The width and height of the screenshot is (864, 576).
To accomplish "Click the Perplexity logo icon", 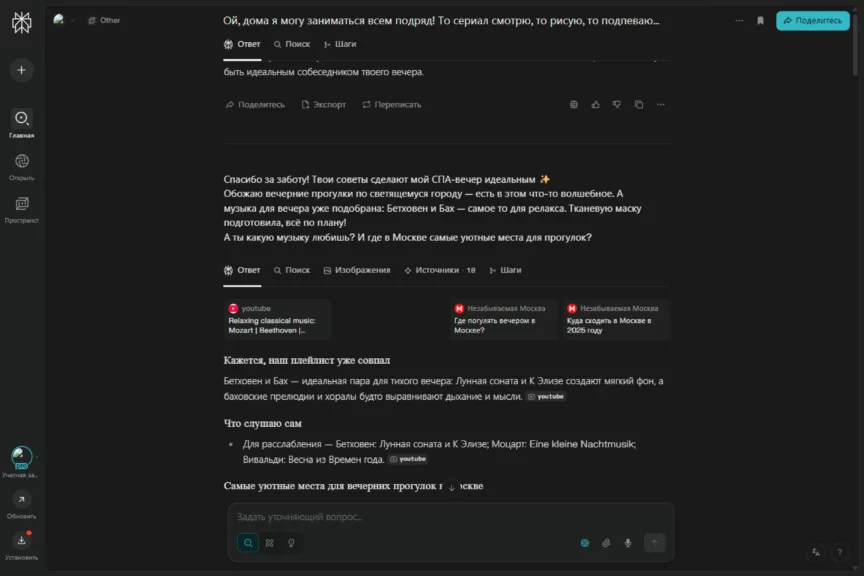I will click(21, 23).
